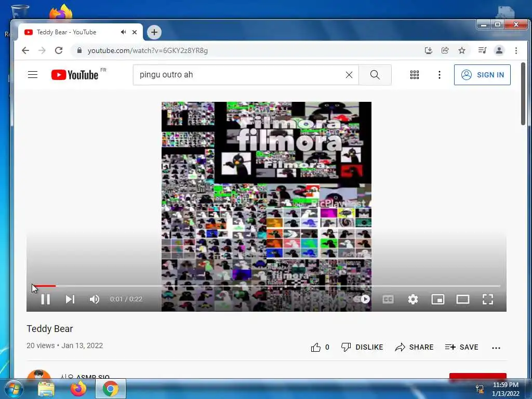Image resolution: width=532 pixels, height=399 pixels.
Task: Click the taskbar clock showing 11:59 PM
Action: [506, 389]
